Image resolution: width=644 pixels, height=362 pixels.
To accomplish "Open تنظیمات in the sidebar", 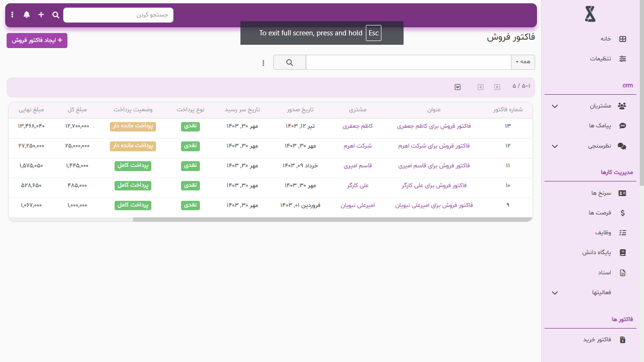I will click(x=601, y=59).
